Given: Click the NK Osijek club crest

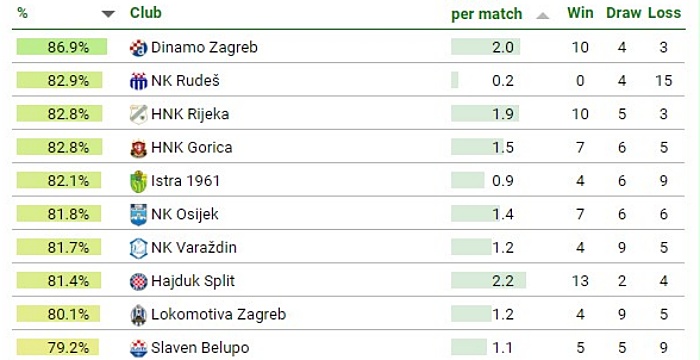Looking at the screenshot, I should 138,215.
